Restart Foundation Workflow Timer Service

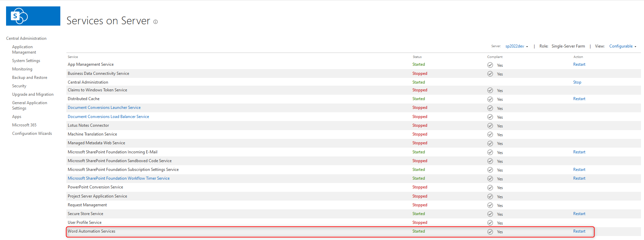579,178
